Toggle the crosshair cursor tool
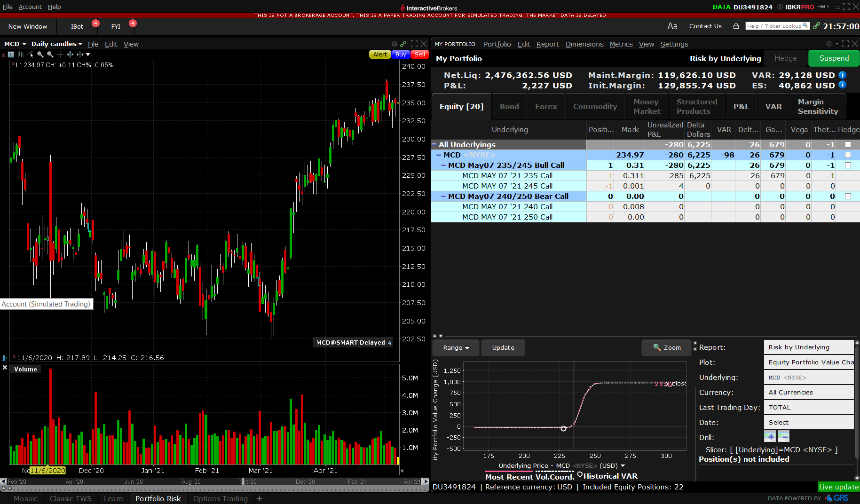Viewport: 860px width, 504px height. (x=60, y=55)
